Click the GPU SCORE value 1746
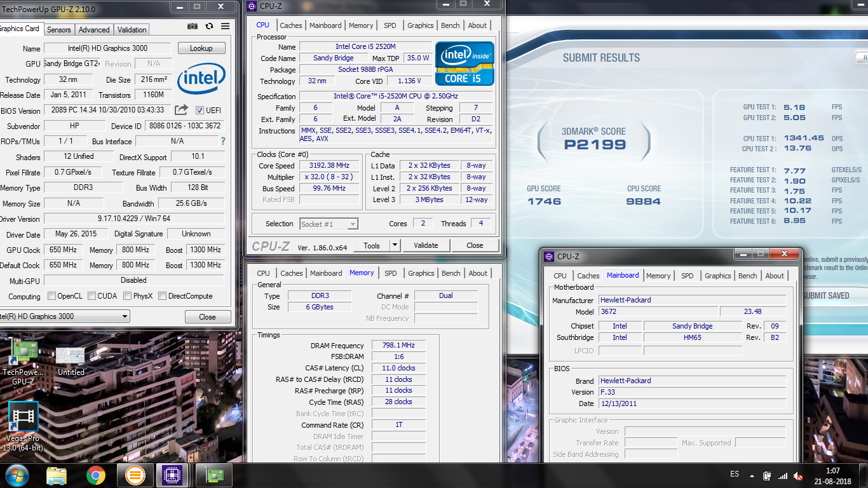Image resolution: width=868 pixels, height=488 pixels. (x=544, y=201)
